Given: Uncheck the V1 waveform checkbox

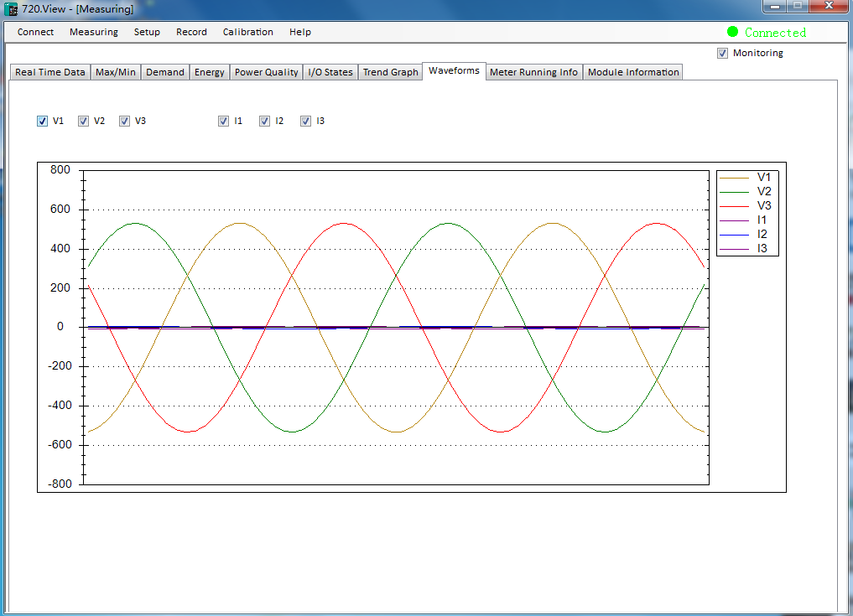Looking at the screenshot, I should coord(43,121).
